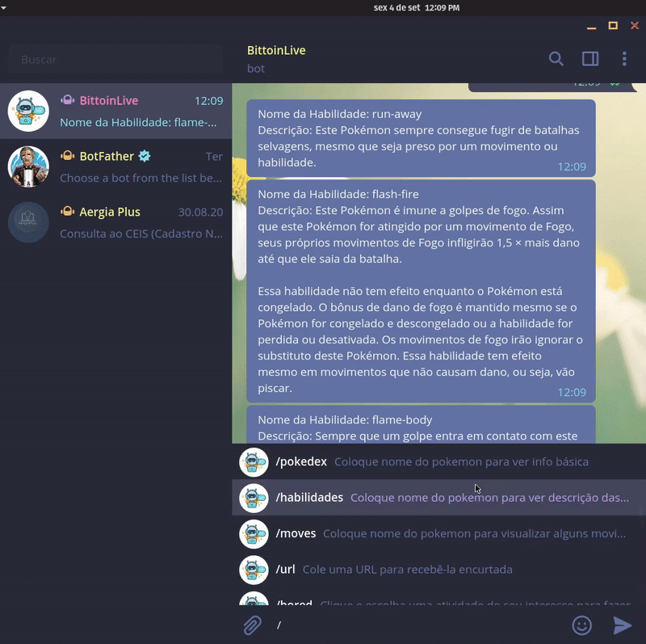646x644 pixels.
Task: Click 30.08.20 date on Aergia Plus chat
Action: (200, 212)
